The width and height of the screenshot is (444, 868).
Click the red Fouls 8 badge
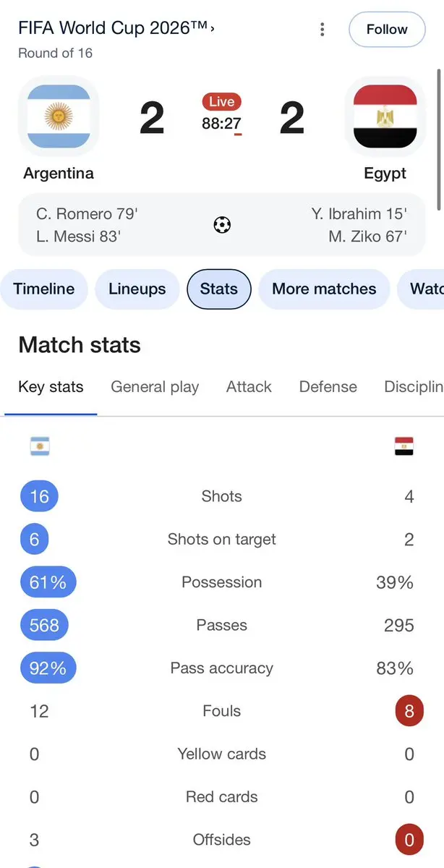point(409,711)
